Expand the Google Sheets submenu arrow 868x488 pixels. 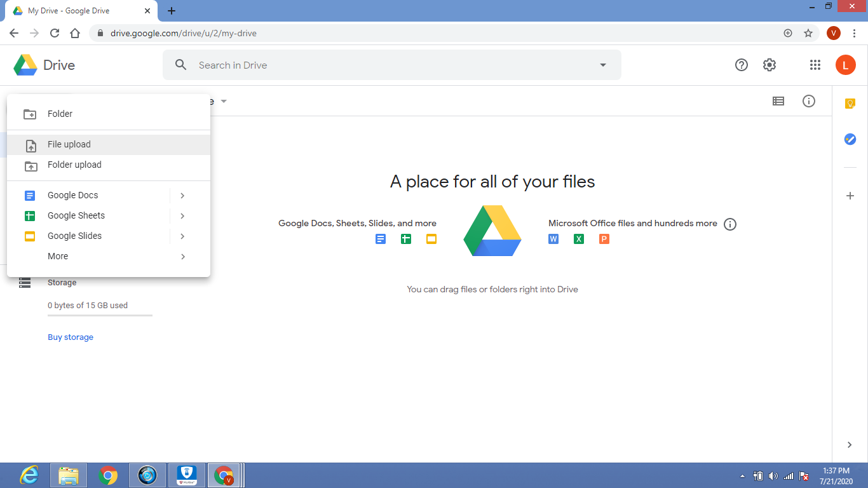[182, 216]
